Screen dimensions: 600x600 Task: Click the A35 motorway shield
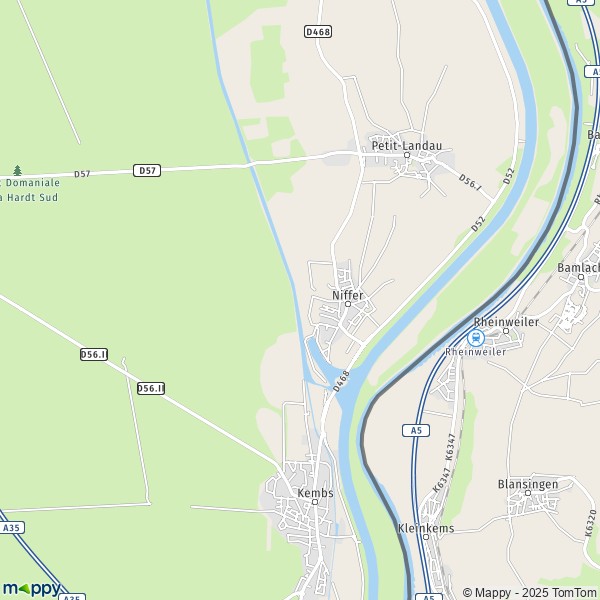[11, 528]
